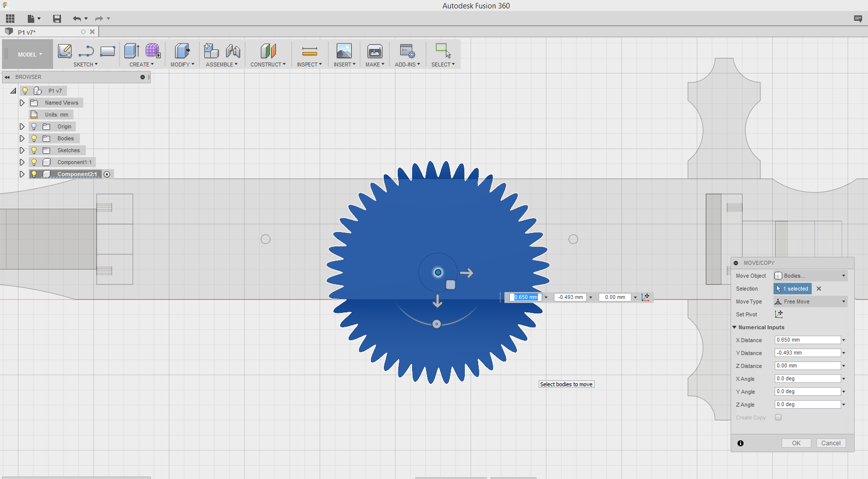The width and height of the screenshot is (868, 479).
Task: Click the Select tool icon
Action: (443, 51)
